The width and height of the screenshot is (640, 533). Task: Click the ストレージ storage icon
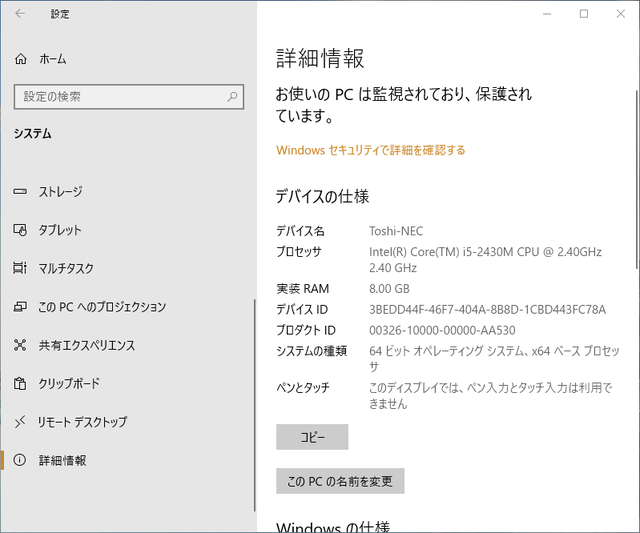(20, 191)
